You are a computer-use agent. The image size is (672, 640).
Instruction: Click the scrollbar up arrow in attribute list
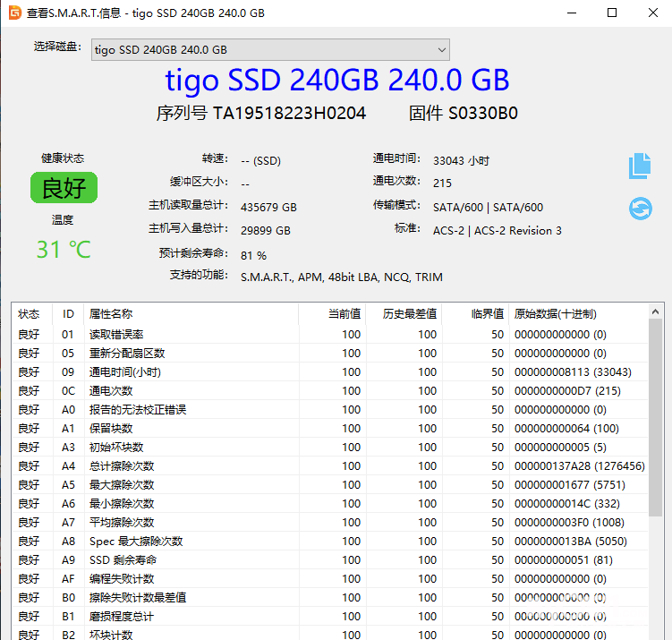tap(656, 312)
